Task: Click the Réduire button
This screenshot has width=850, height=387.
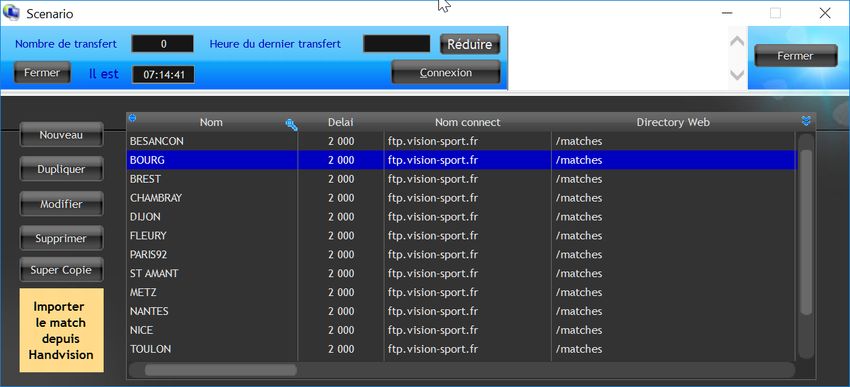Action: (x=469, y=44)
